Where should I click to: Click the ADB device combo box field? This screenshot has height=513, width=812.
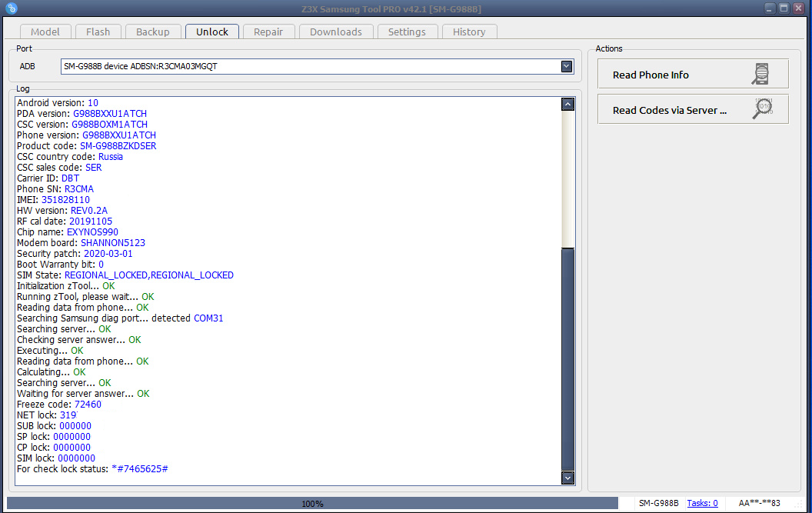tap(317, 66)
